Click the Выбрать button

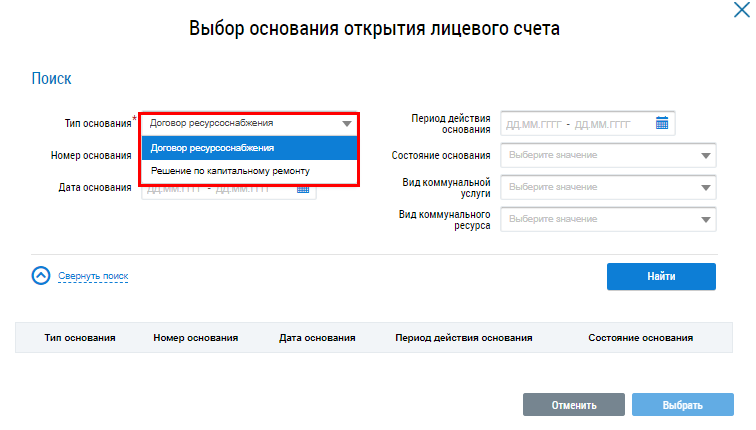tap(683, 405)
